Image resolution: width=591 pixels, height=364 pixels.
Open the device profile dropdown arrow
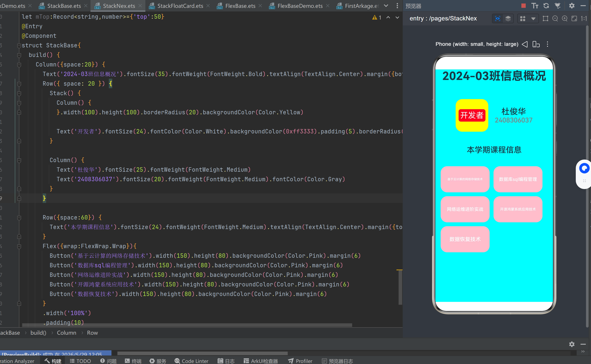click(533, 19)
